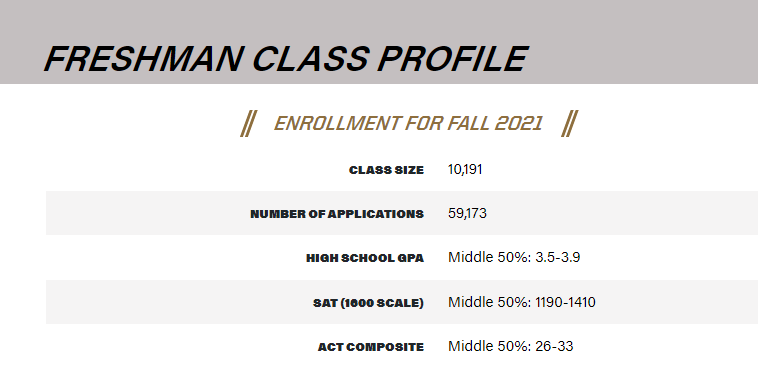758x385 pixels.
Task: Click the Freshman Class Profile heading
Action: (x=286, y=59)
